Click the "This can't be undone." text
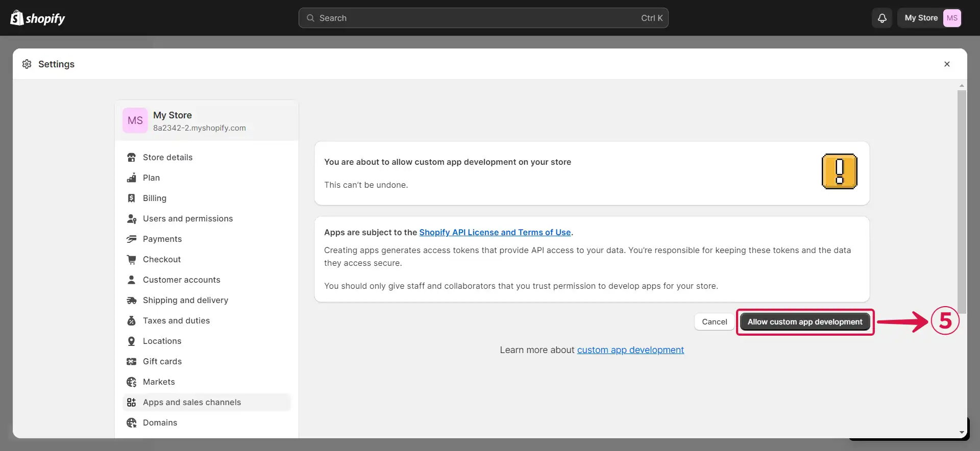This screenshot has height=451, width=980. 366,185
